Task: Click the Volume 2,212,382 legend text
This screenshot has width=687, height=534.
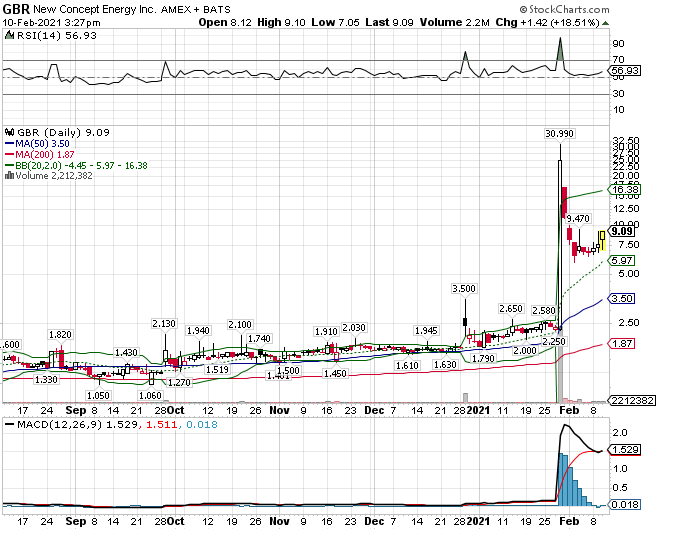Action: pyautogui.click(x=54, y=176)
